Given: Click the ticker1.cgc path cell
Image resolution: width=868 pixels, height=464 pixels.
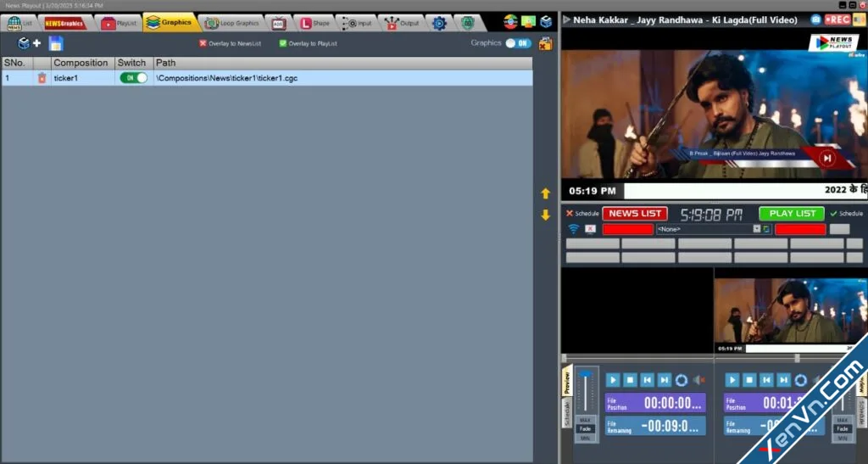Looking at the screenshot, I should click(342, 78).
